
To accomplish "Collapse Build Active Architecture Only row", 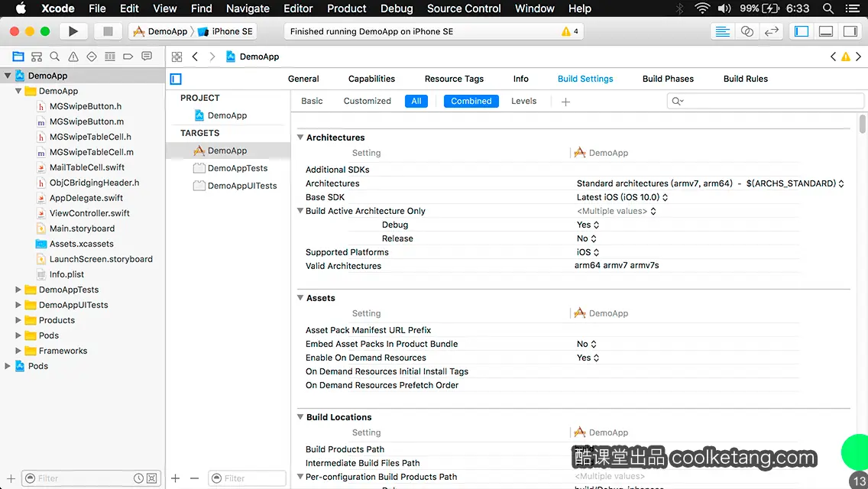I will (300, 211).
